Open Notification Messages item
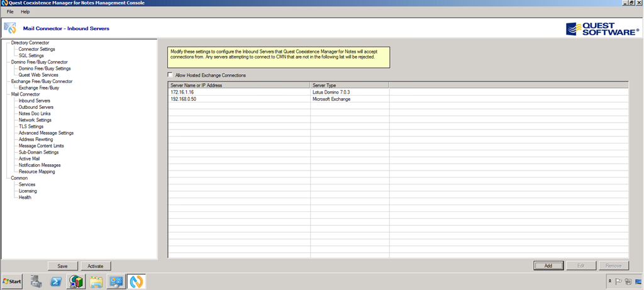644x290 pixels. point(40,165)
